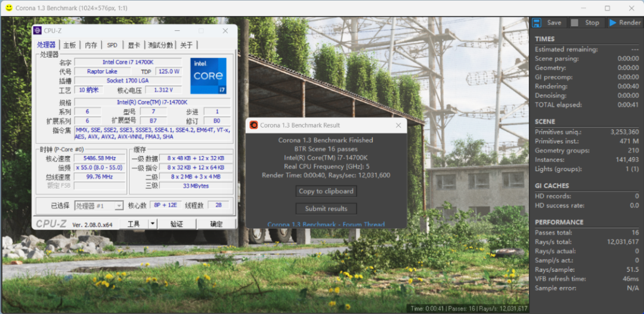Image resolution: width=644 pixels, height=314 pixels.
Task: Click the GI CACHES section header
Action: (552, 185)
